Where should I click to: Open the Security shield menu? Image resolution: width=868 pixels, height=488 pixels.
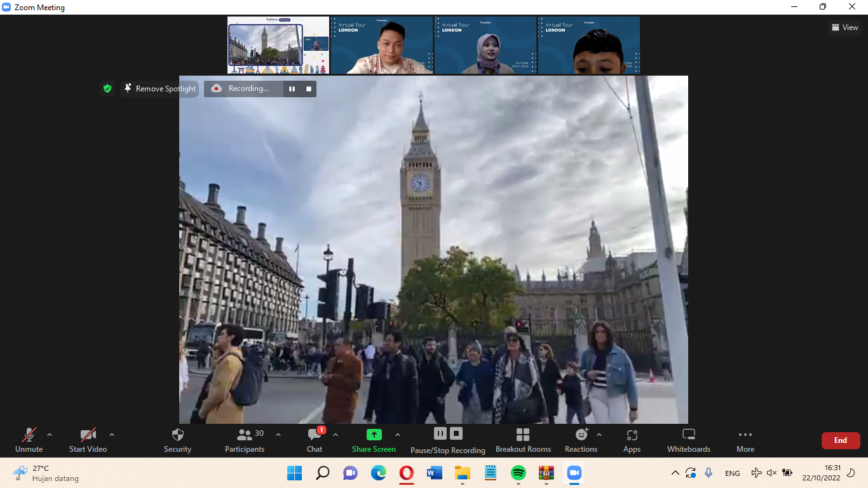(x=177, y=440)
